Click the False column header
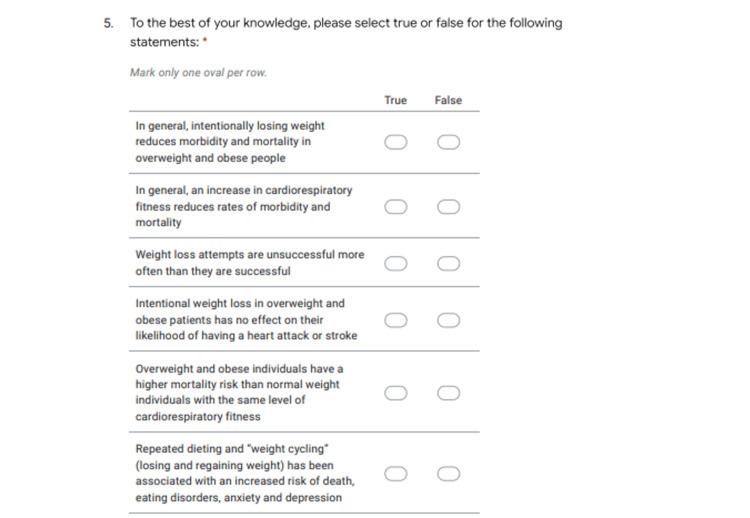 pos(448,100)
